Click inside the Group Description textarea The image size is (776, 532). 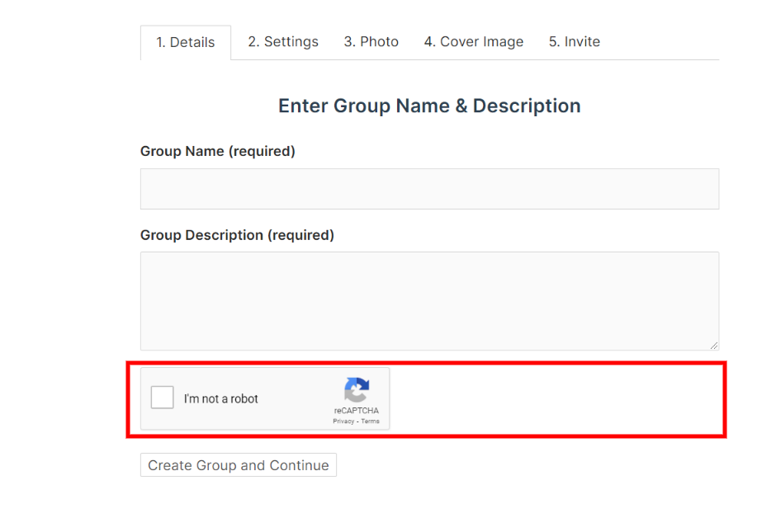click(429, 301)
